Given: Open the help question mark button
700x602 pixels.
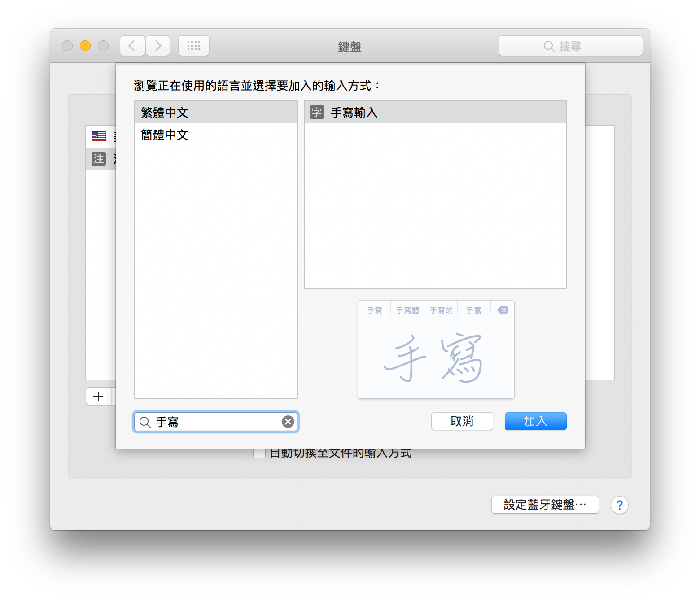Looking at the screenshot, I should click(x=620, y=505).
